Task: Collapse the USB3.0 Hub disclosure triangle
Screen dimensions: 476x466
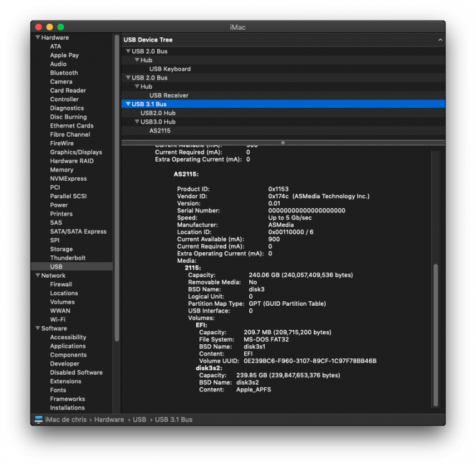Action: point(137,121)
